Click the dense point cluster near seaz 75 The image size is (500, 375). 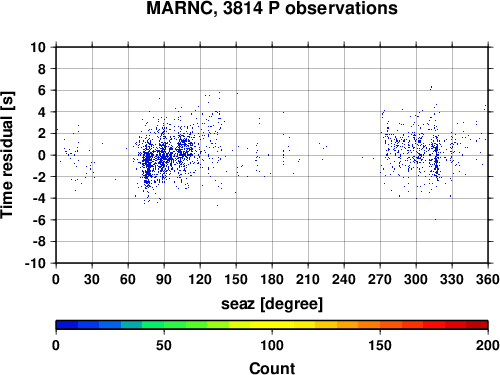point(147,163)
